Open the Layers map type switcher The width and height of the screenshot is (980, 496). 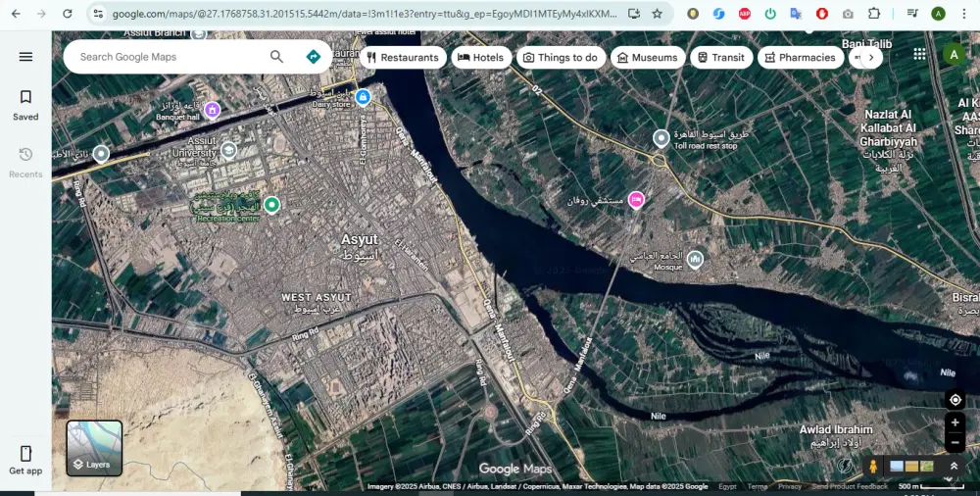click(x=94, y=449)
